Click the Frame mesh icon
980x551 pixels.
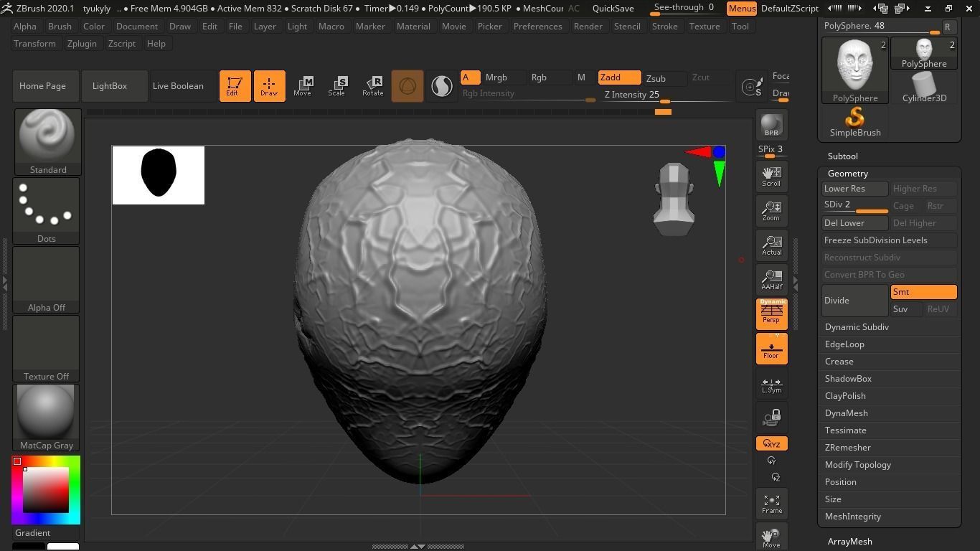(771, 504)
